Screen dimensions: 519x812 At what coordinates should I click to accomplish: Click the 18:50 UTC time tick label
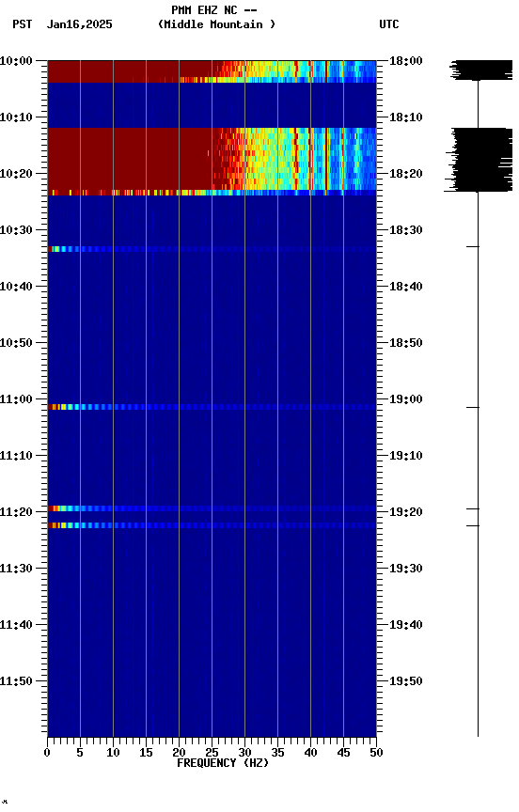coord(406,343)
